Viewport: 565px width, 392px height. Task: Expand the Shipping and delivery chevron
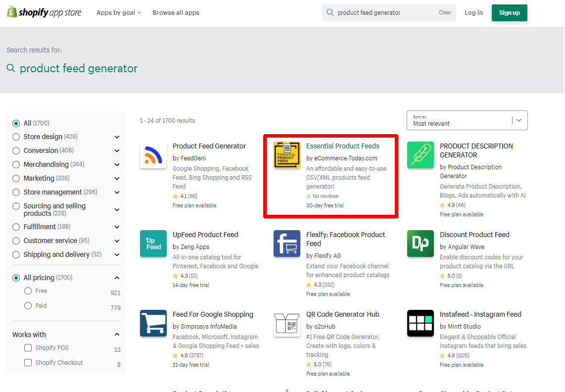point(117,254)
